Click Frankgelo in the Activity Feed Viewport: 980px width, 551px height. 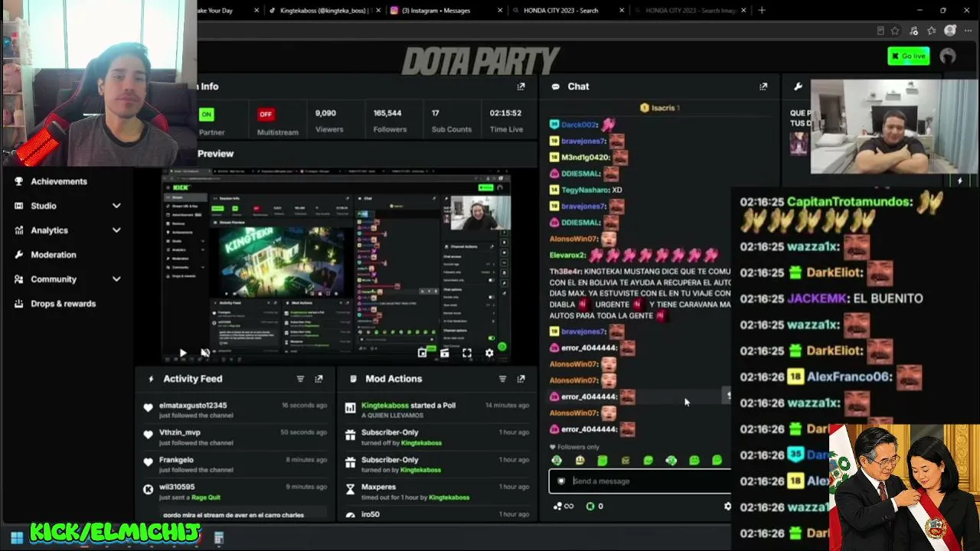(176, 460)
